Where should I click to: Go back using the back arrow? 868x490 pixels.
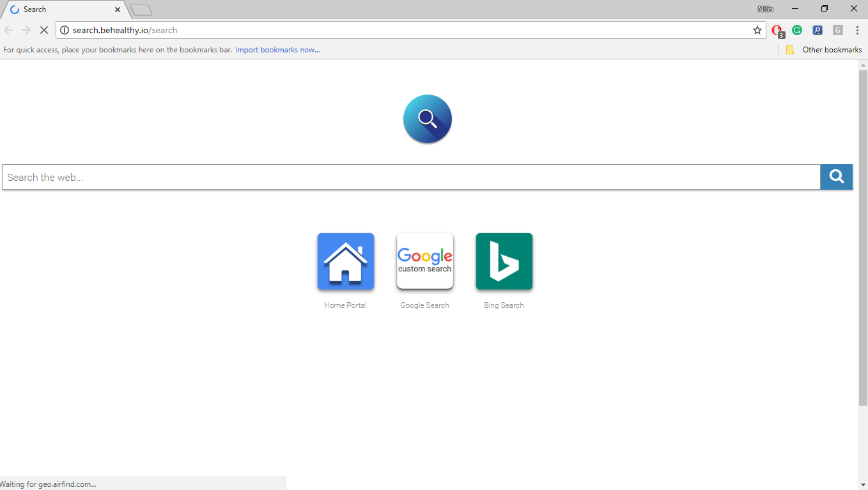pyautogui.click(x=8, y=29)
